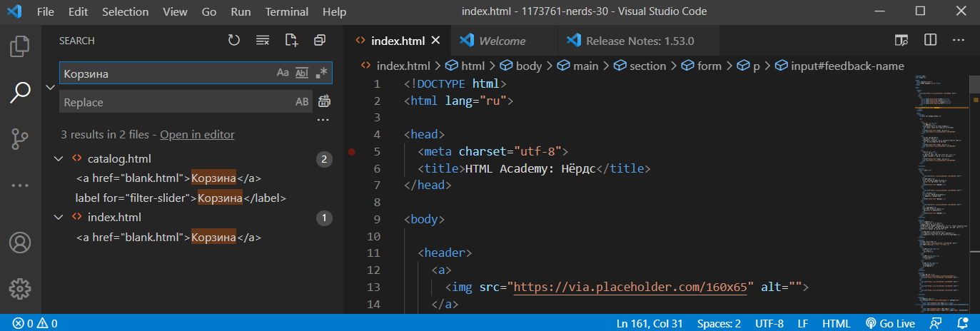
Task: Toggle Match Case in search box
Action: coord(283,73)
